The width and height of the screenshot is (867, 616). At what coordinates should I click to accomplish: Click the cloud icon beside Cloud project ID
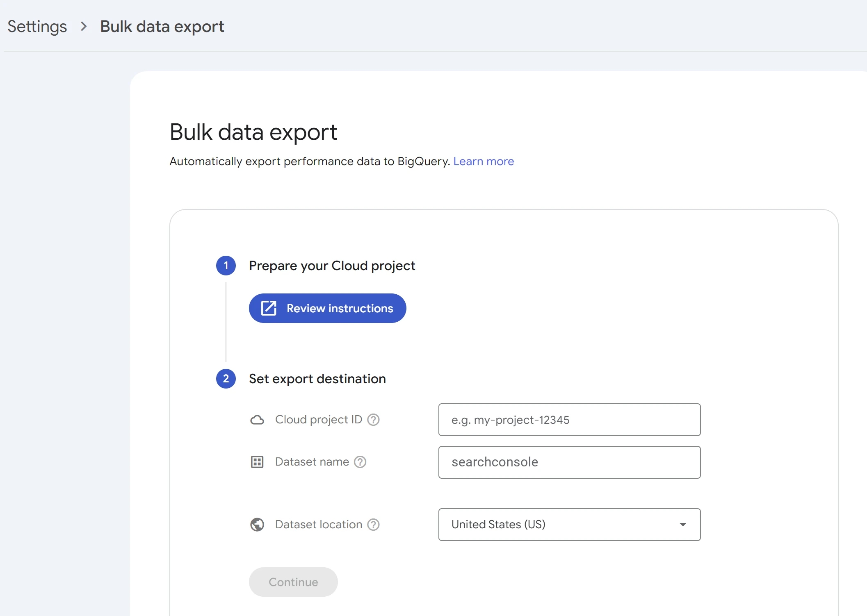[257, 420]
